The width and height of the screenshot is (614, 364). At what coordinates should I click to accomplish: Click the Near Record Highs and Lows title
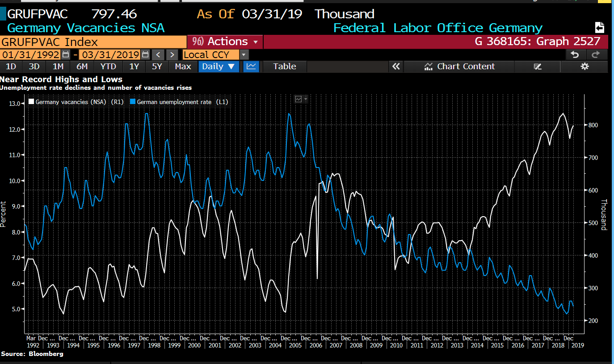point(61,79)
